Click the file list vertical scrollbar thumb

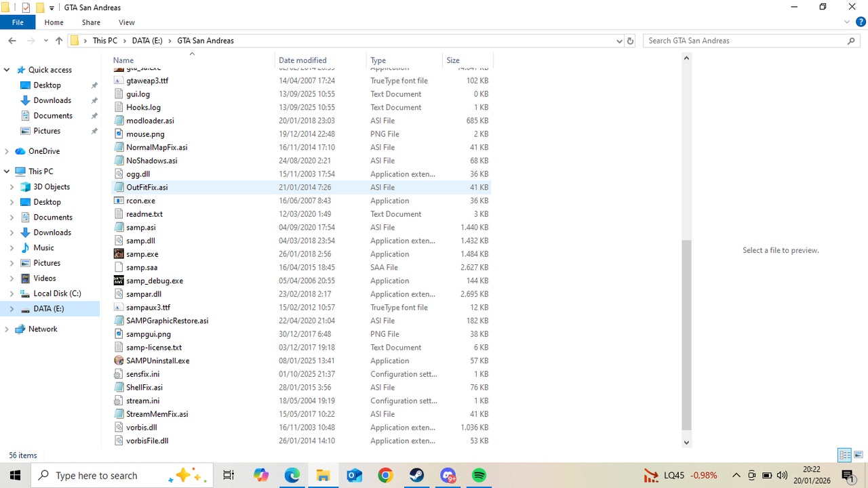[686, 335]
